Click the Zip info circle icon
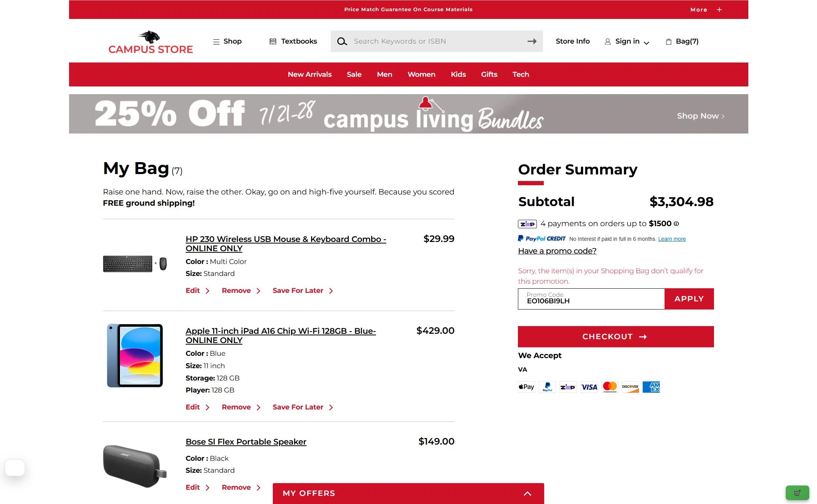Viewport: 817px width, 504px height. pyautogui.click(x=676, y=223)
